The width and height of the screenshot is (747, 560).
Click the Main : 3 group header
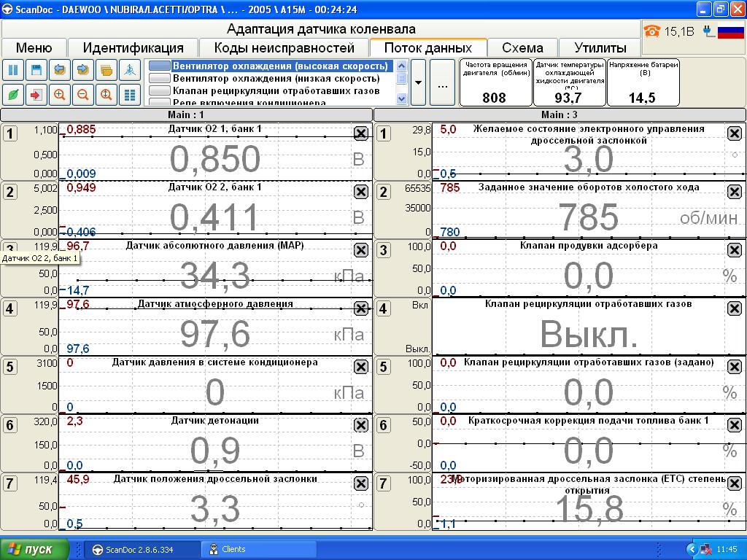(x=560, y=114)
